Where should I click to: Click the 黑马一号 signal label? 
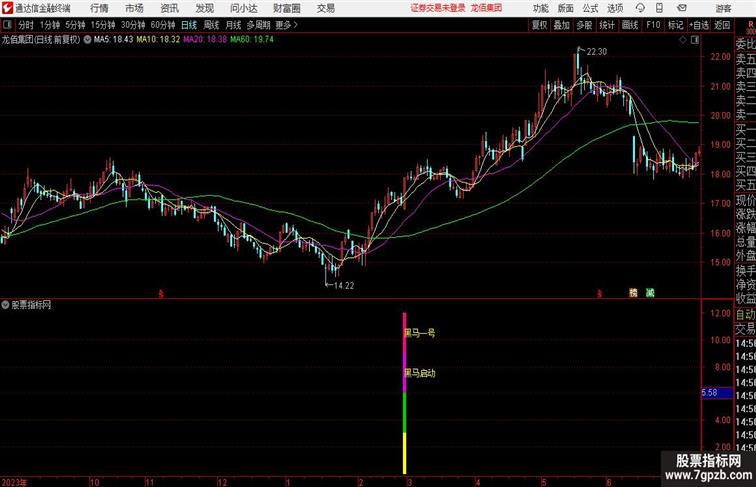[419, 333]
